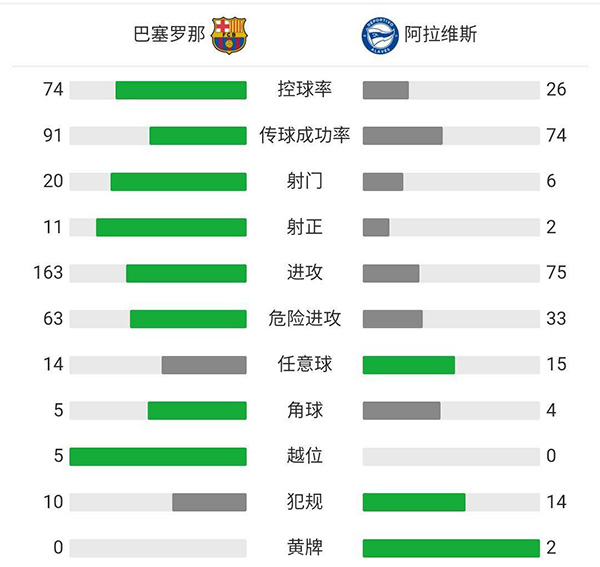
Task: Click Alavés's full green 黄牌 bar
Action: click(451, 548)
